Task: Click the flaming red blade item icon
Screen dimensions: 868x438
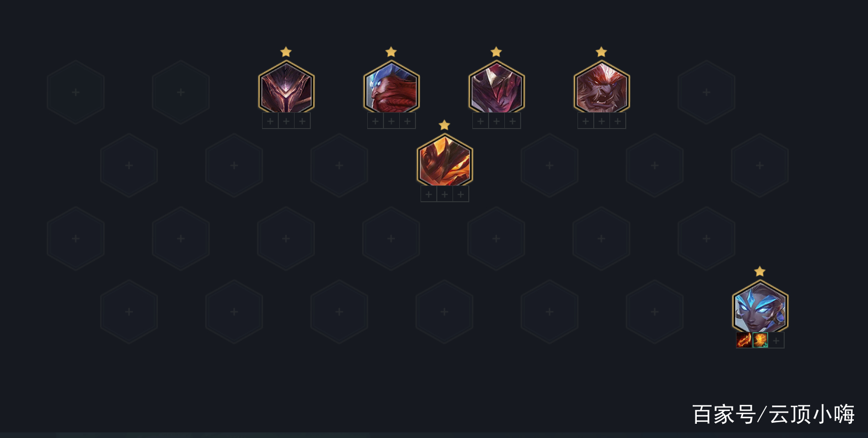Action: point(744,340)
